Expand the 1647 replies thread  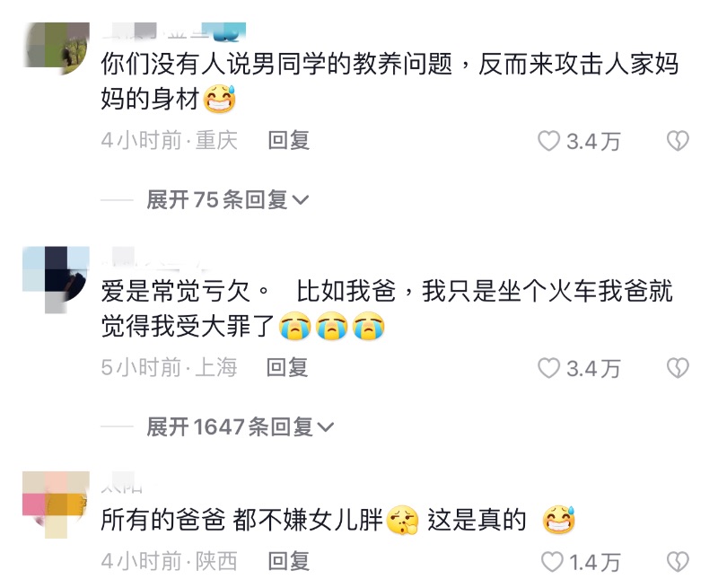tap(240, 426)
